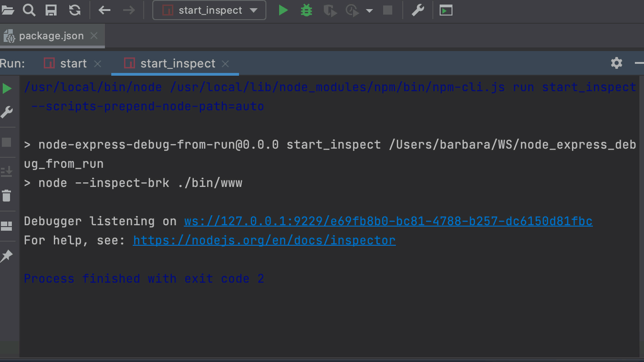Open the package.json editor tab

pyautogui.click(x=52, y=35)
